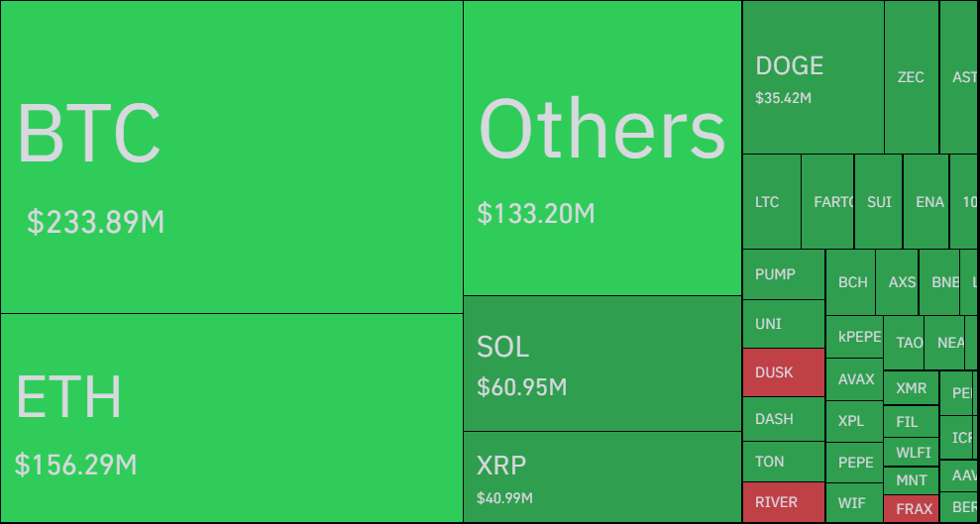Click the PUMP tile

[783, 274]
